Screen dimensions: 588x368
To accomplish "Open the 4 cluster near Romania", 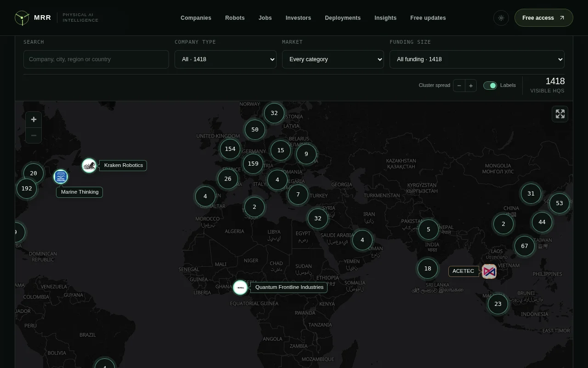I will 277,180.
